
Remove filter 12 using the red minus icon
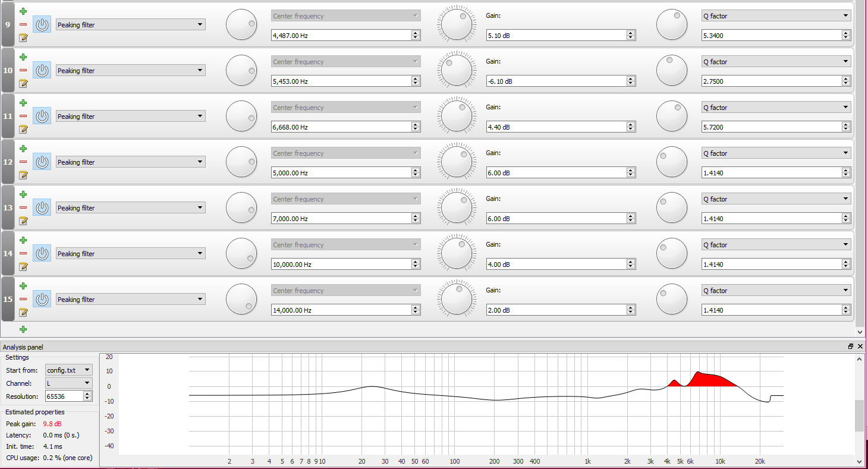(x=23, y=161)
